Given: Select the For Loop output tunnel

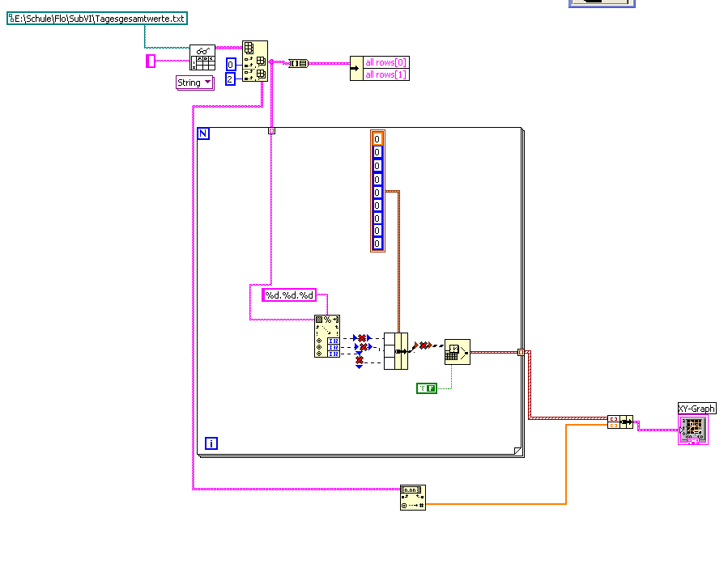Looking at the screenshot, I should (521, 353).
